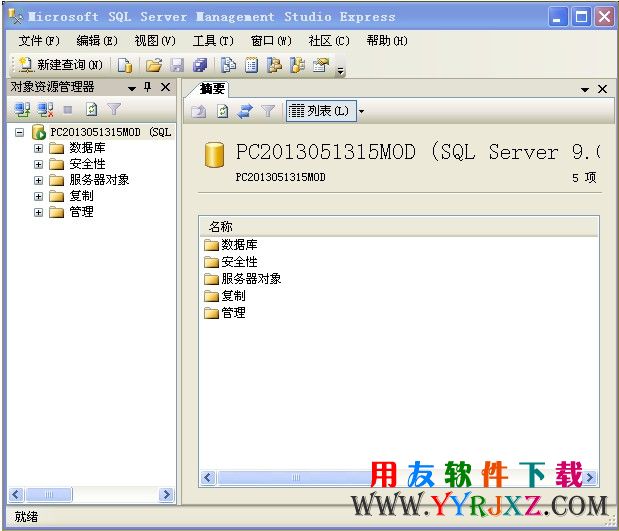Click the Refresh icon in Object Explorer
The image size is (619, 531).
tap(92, 109)
